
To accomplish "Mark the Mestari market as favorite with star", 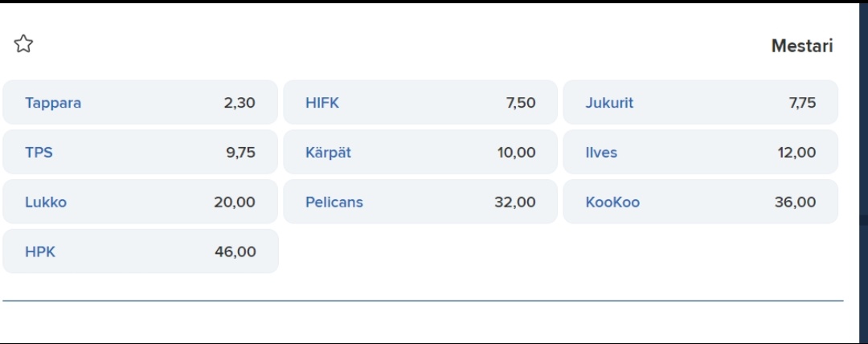I will click(23, 43).
